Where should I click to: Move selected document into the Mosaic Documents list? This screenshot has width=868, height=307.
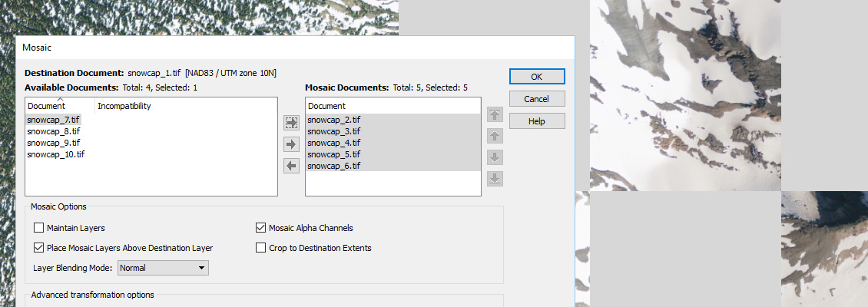291,144
